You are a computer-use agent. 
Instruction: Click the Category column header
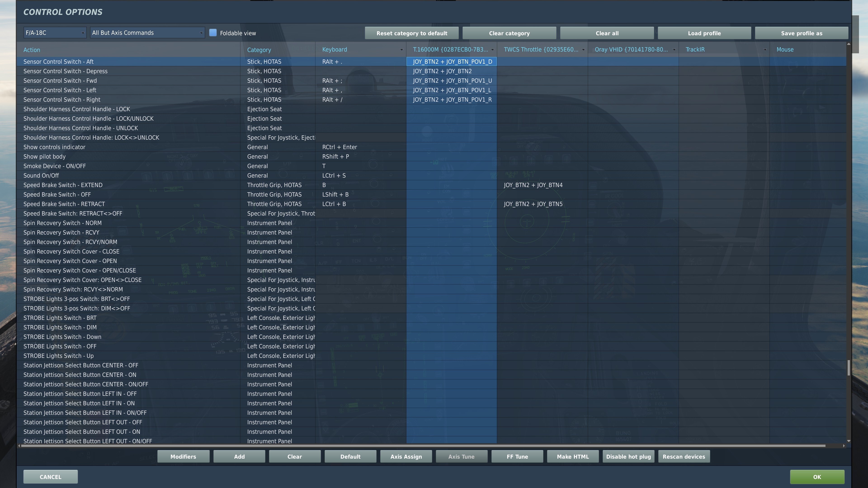click(x=259, y=50)
